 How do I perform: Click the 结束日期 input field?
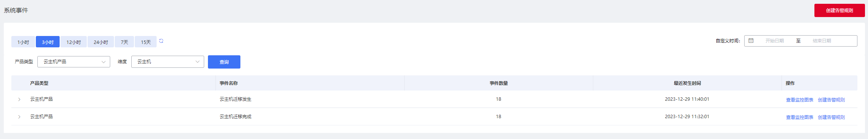click(822, 41)
